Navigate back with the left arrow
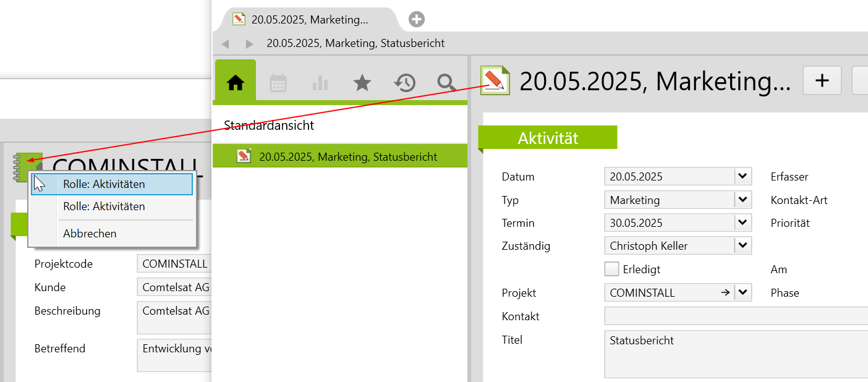This screenshot has width=868, height=382. pyautogui.click(x=225, y=44)
